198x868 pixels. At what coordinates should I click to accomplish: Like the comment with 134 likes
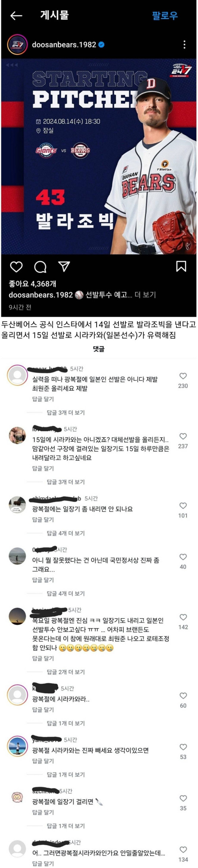[183, 849]
